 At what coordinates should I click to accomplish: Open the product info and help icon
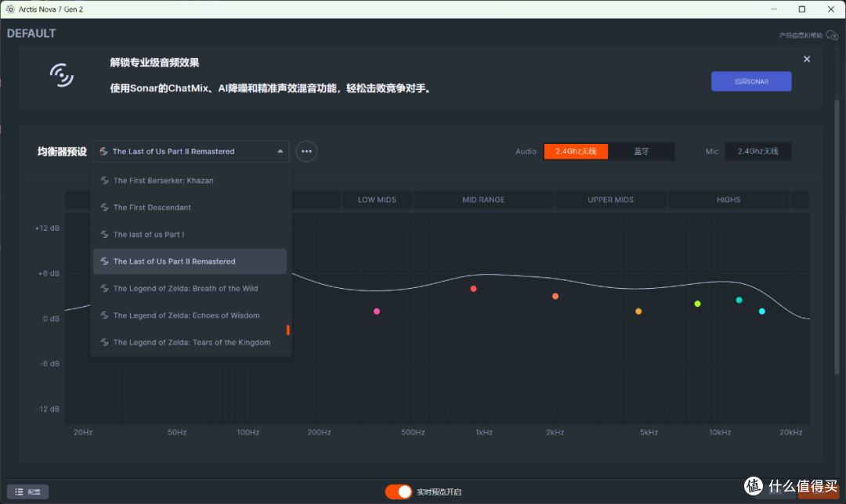831,35
